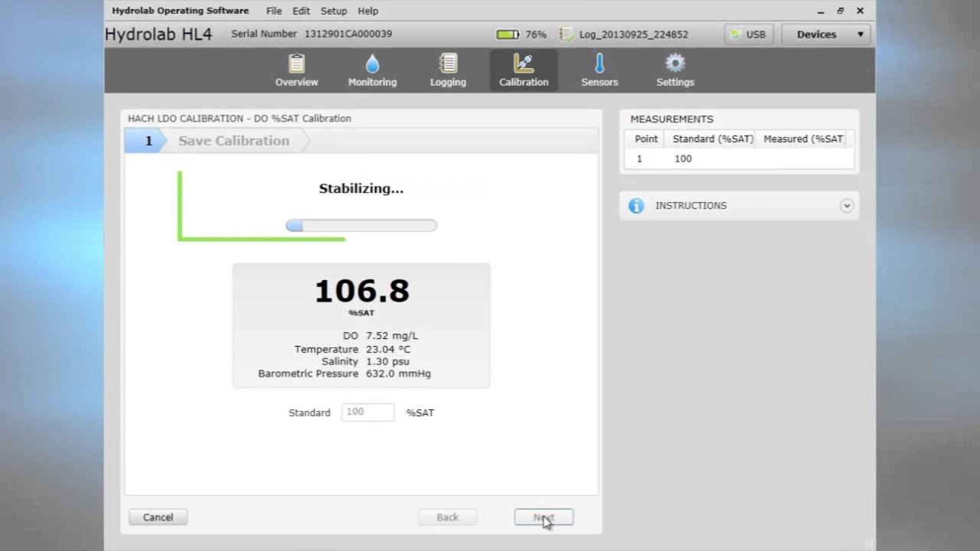Viewport: 980px width, 551px height.
Task: Click the Point column header
Action: tap(646, 139)
